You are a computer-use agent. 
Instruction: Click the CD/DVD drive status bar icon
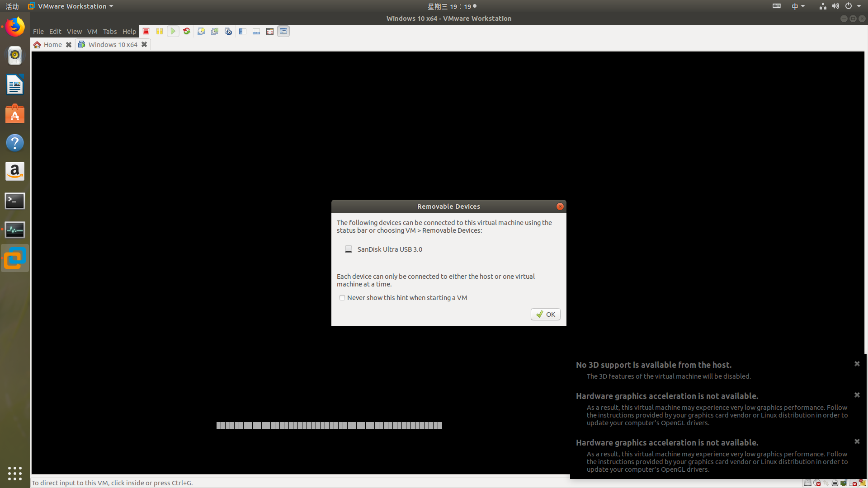(817, 483)
